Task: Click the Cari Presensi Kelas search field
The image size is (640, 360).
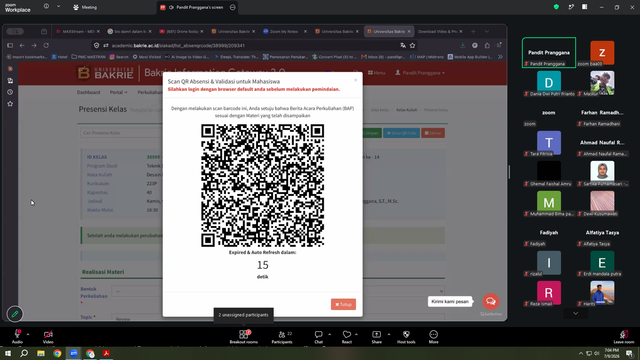Action: [x=122, y=133]
